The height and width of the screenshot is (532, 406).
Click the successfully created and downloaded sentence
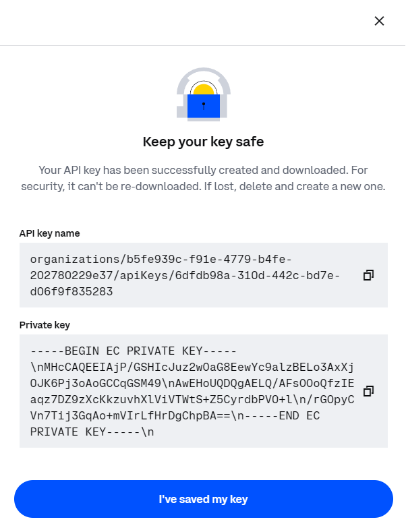(203, 170)
